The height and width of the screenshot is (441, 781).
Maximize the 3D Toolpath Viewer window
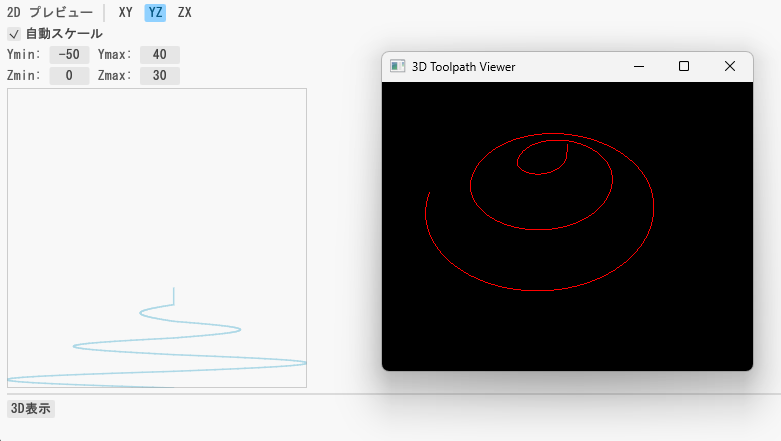click(x=684, y=66)
